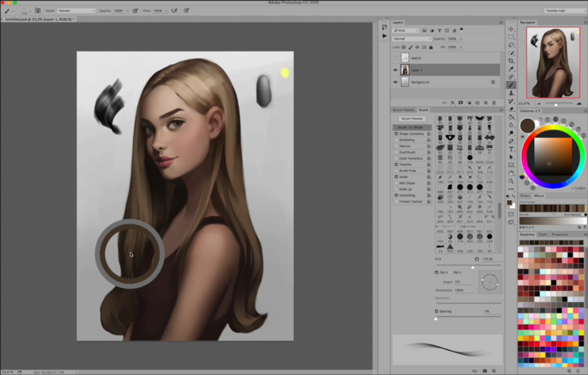Select the Quick Selection tool

click(511, 53)
